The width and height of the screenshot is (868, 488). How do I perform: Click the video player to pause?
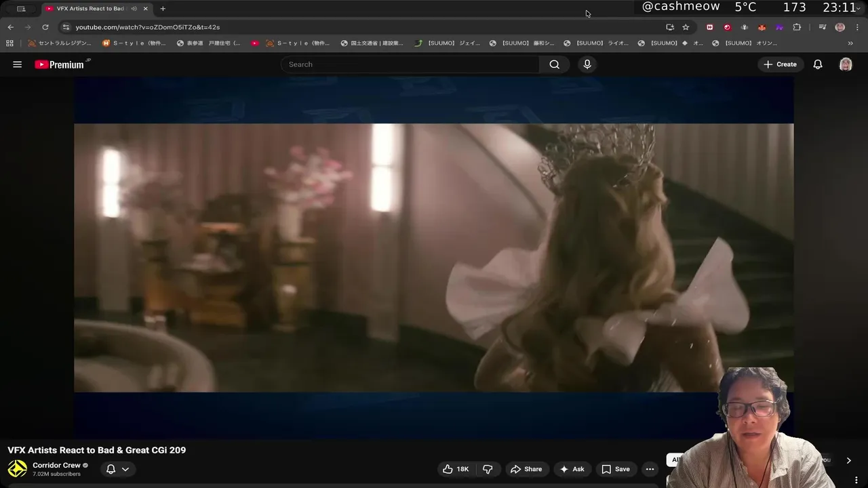pyautogui.click(x=433, y=258)
